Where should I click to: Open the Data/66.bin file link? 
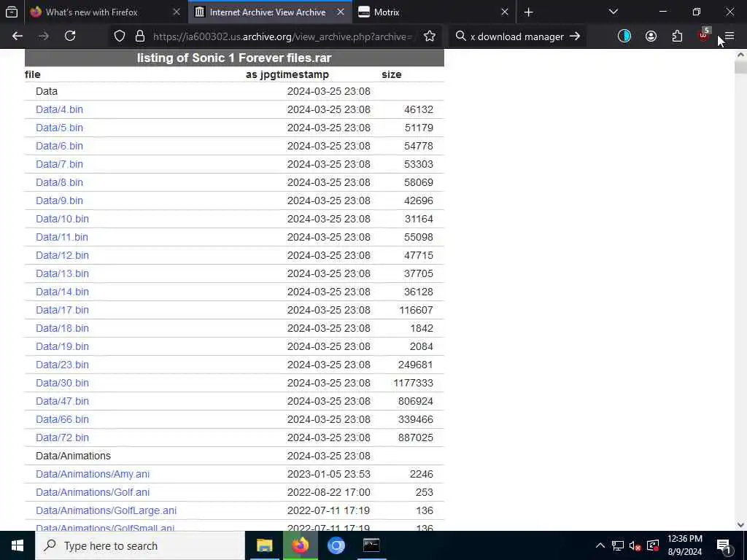coord(63,419)
